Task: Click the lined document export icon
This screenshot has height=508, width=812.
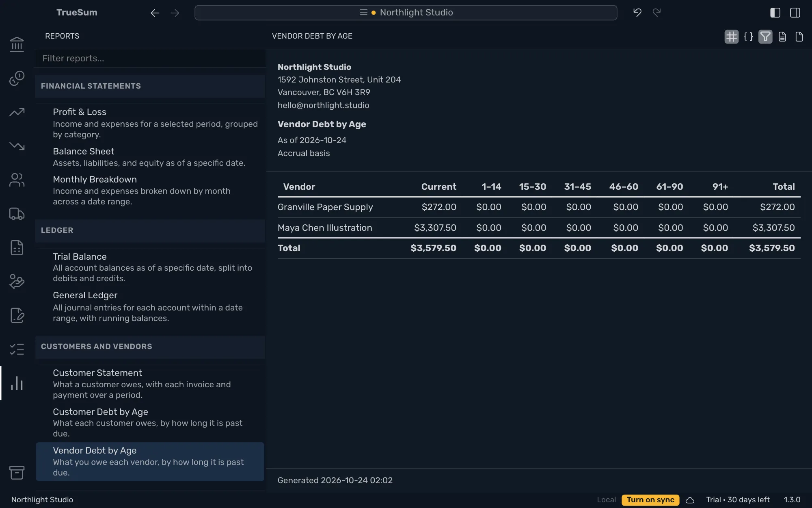Action: tap(782, 37)
